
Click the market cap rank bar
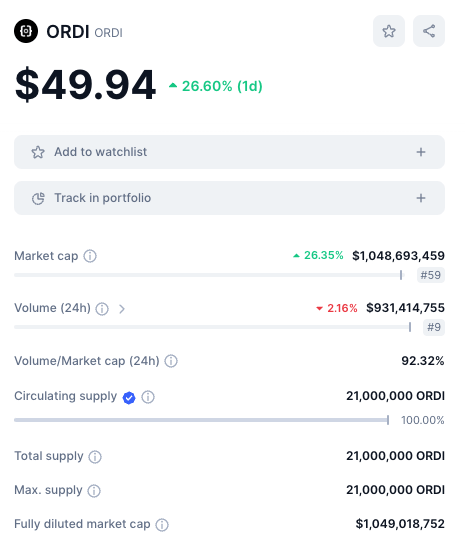[209, 275]
